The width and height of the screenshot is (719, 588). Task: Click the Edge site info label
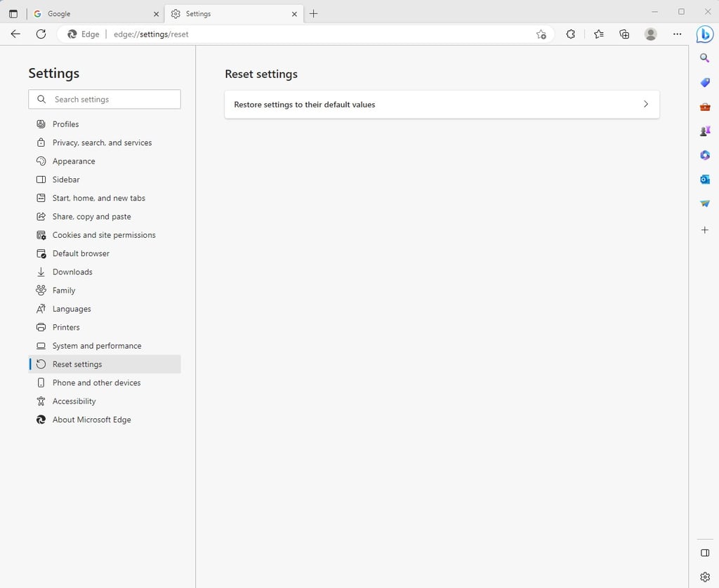[83, 34]
